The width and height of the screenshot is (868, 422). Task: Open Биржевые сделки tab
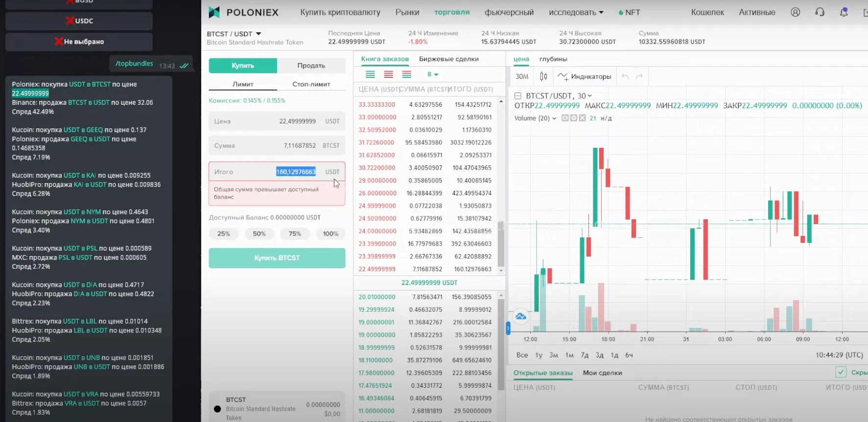pyautogui.click(x=448, y=59)
